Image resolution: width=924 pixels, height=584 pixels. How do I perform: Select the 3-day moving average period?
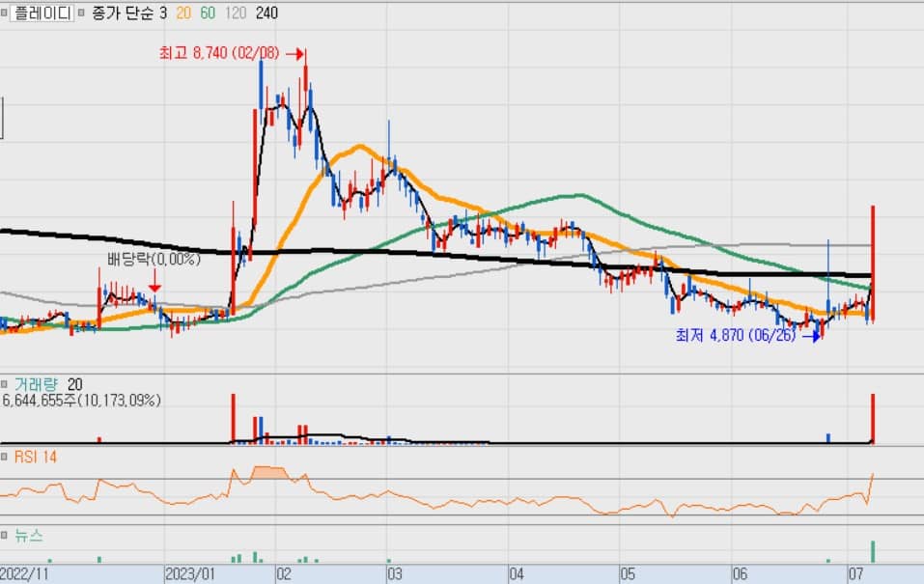[163, 13]
